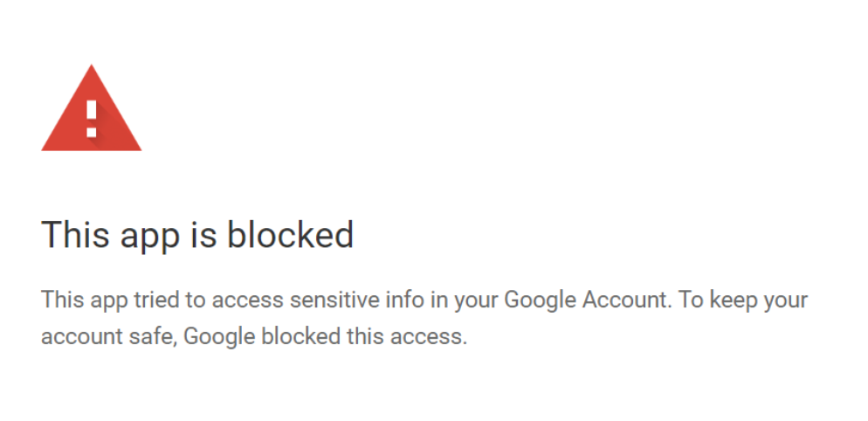Click the "This app is blocked" heading
The image size is (868, 421).
[x=197, y=235]
